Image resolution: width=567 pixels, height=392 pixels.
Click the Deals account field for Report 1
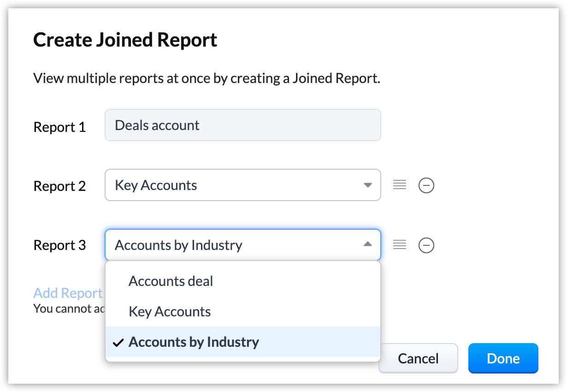[x=242, y=125]
